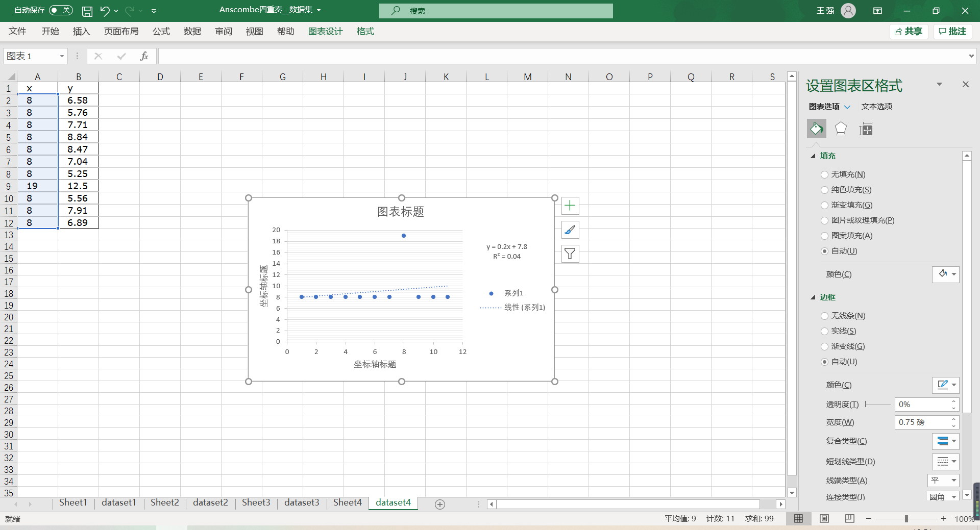Open the Effects pentagon tab
The height and width of the screenshot is (530, 980).
point(841,129)
